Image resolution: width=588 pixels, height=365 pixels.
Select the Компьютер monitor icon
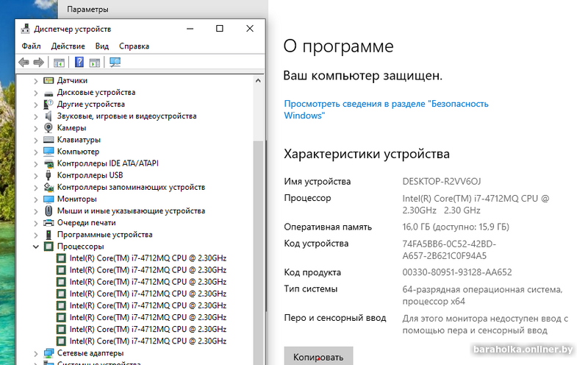click(x=49, y=152)
